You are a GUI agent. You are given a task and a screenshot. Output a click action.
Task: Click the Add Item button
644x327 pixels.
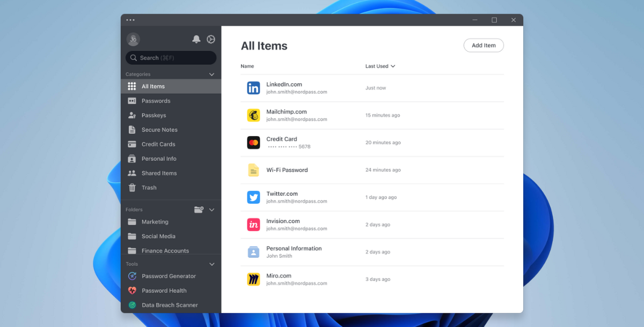(483, 46)
